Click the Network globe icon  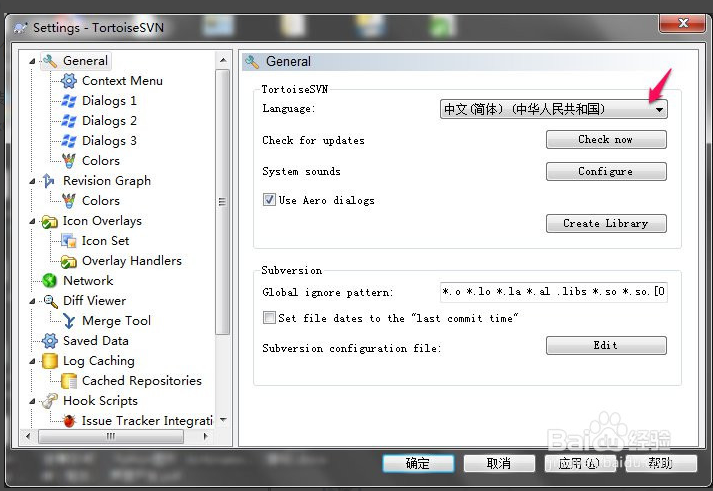tap(49, 281)
